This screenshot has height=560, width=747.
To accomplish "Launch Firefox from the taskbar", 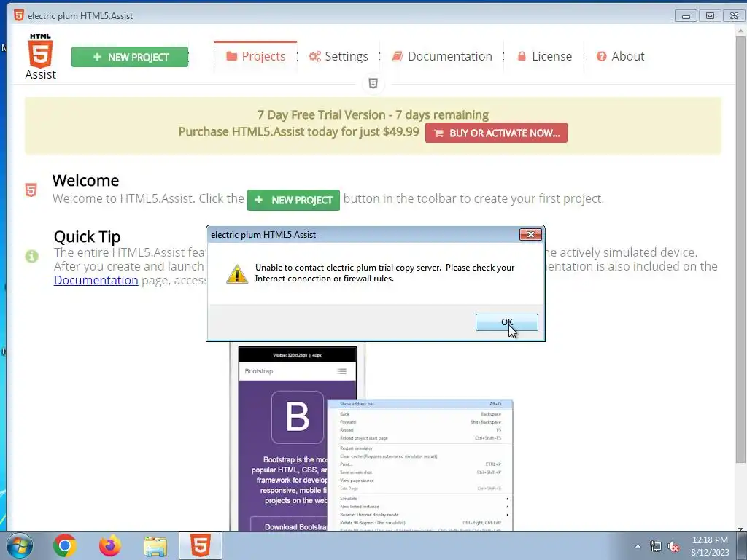I will [x=110, y=545].
